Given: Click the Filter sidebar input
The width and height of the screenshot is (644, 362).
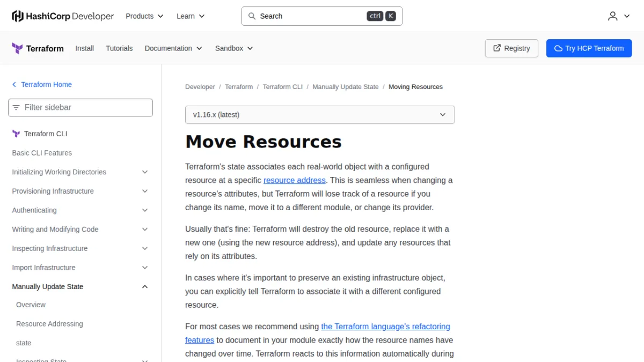Looking at the screenshot, I should tap(80, 107).
